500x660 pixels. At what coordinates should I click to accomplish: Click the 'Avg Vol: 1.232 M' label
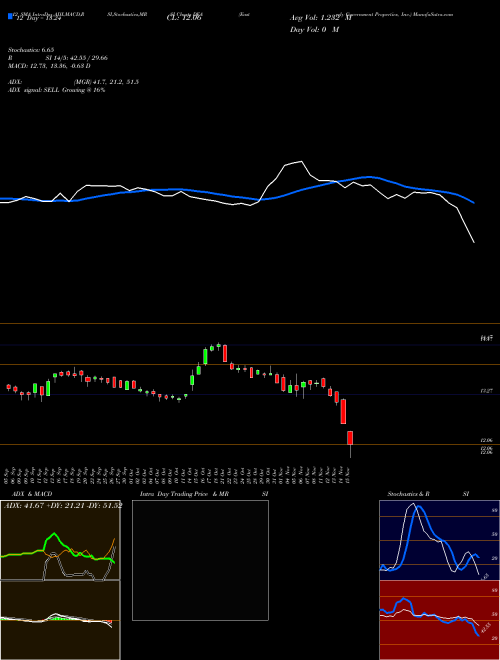320,18
